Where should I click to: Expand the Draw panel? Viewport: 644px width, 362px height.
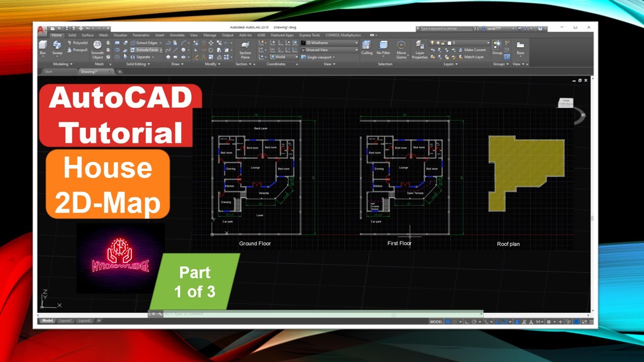(177, 64)
